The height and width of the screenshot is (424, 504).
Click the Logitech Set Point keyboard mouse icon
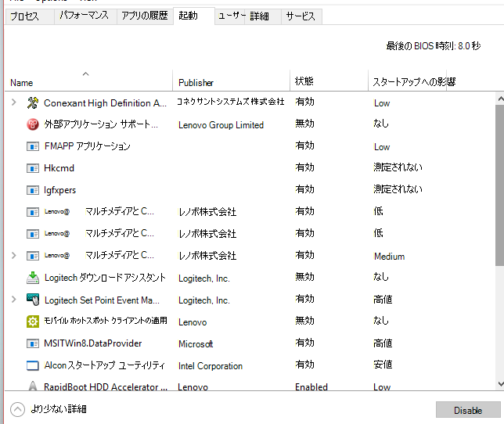32,300
